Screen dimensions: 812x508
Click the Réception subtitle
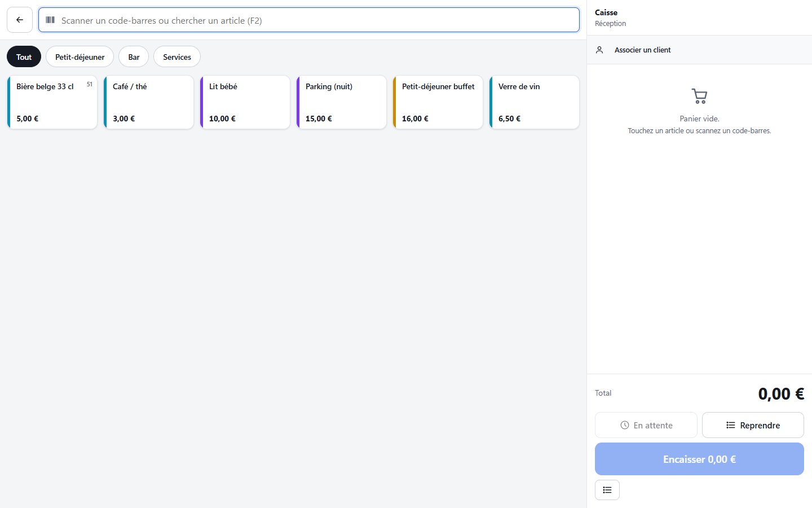[x=610, y=23]
